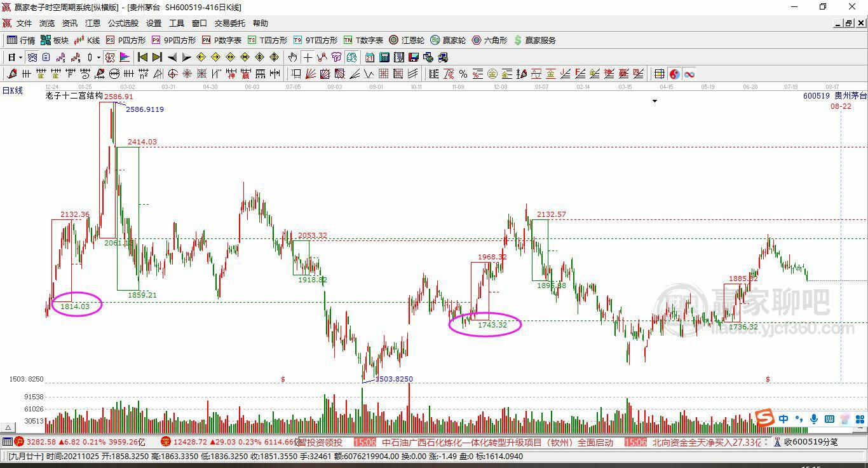Click the yellow diamond left-arrow icon

pos(201,57)
